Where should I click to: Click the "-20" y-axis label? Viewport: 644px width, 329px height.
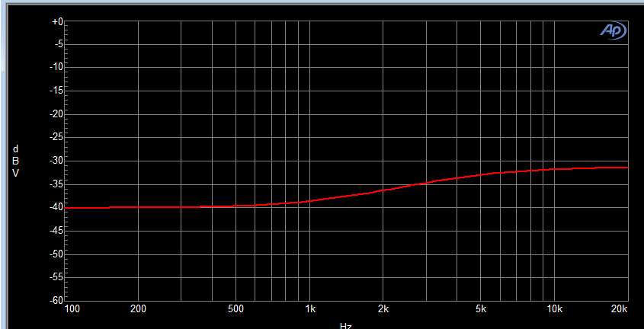tap(56, 114)
